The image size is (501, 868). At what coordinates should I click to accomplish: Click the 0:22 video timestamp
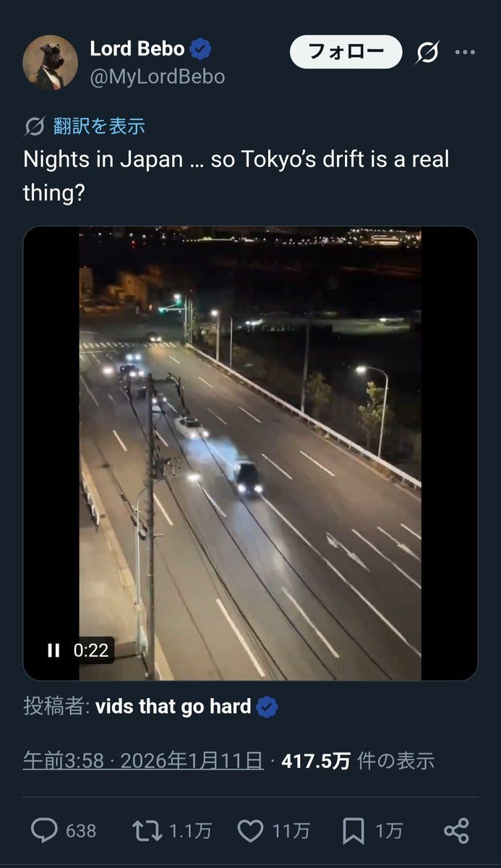pos(91,650)
